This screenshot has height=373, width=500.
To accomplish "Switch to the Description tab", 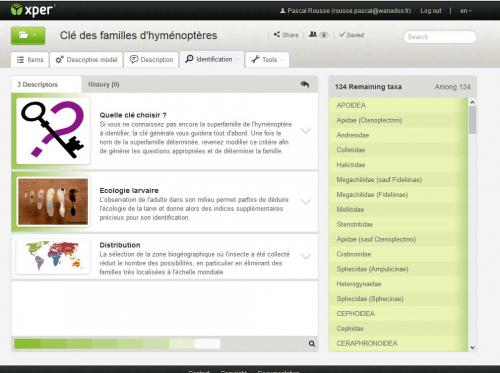I will coord(151,60).
